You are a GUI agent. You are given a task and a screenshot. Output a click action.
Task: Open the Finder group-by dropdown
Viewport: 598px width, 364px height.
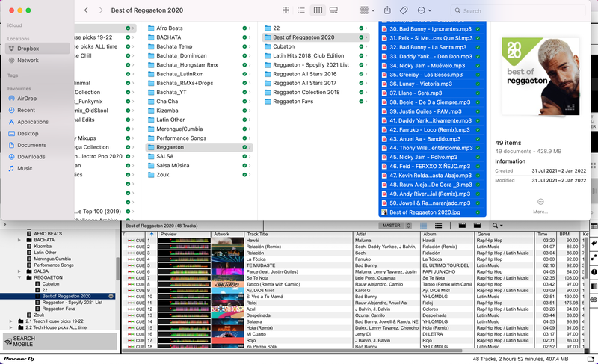[367, 10]
